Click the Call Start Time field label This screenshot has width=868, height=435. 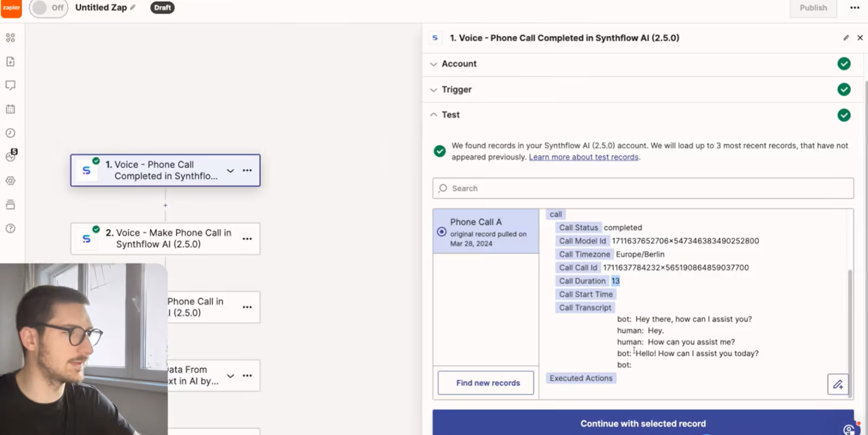click(x=586, y=295)
